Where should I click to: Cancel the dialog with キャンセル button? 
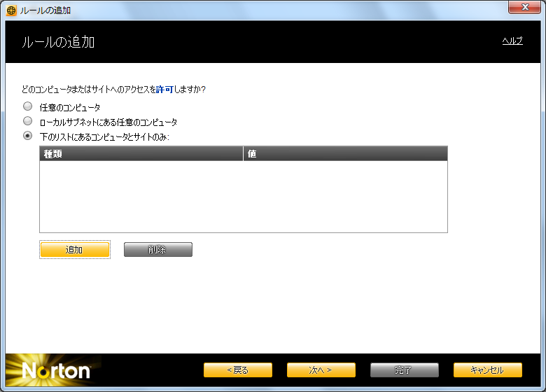487,370
